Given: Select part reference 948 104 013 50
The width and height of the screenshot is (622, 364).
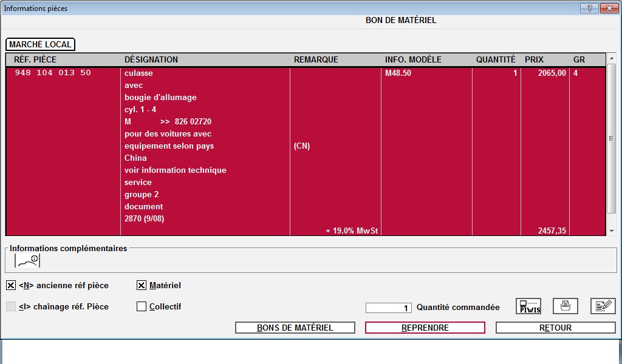Looking at the screenshot, I should click(x=53, y=73).
